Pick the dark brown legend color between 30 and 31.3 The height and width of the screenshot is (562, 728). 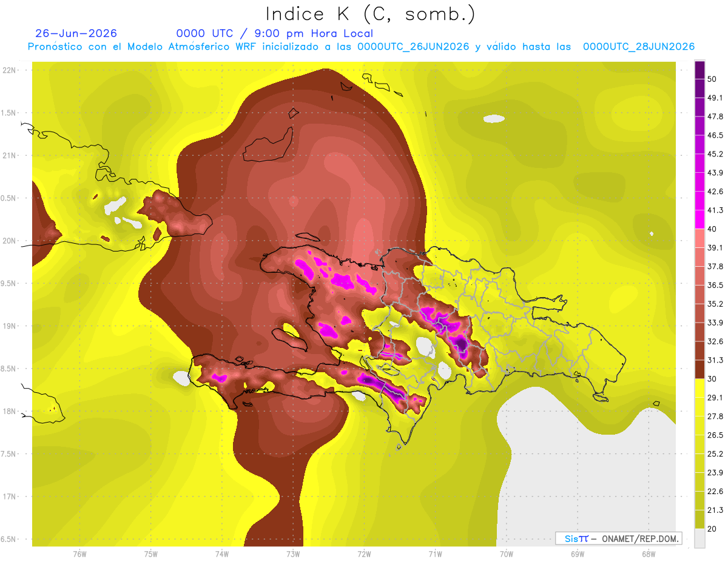[x=699, y=369]
